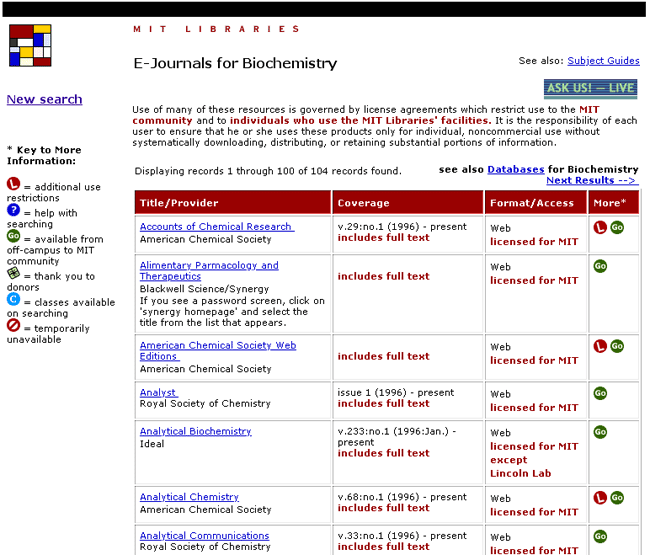Click the Go icon for Analytical Communications
The width and height of the screenshot is (650, 555).
600,536
